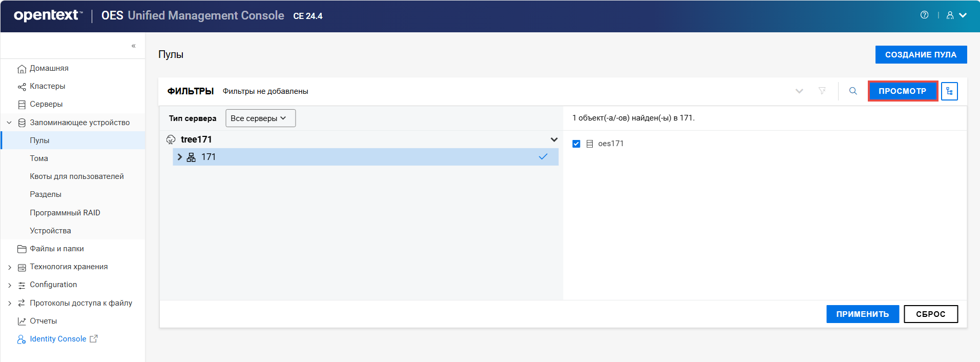Open the user account menu
The width and height of the screenshot is (980, 362).
956,15
